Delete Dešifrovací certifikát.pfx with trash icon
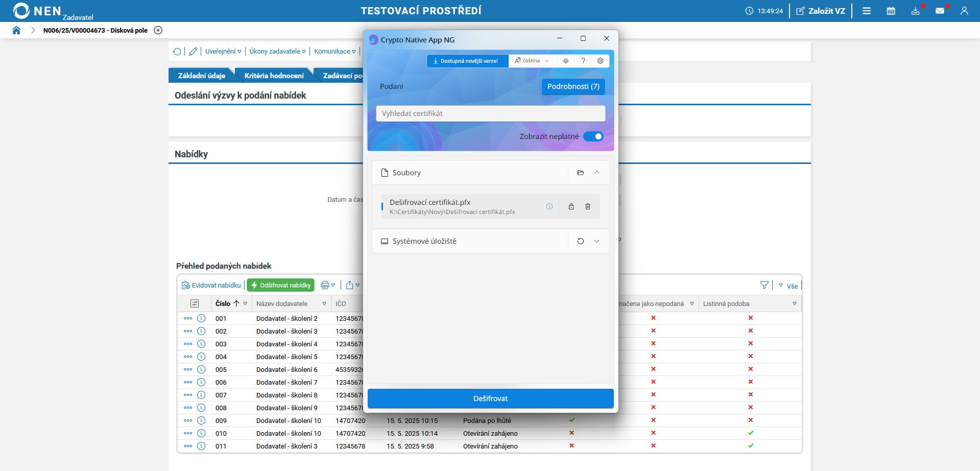 [x=588, y=206]
